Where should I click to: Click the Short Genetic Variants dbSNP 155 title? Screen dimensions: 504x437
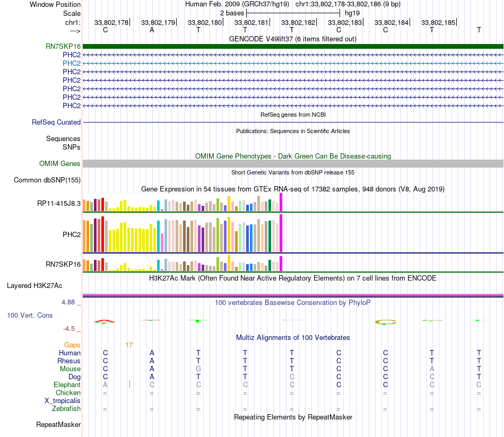(x=293, y=172)
